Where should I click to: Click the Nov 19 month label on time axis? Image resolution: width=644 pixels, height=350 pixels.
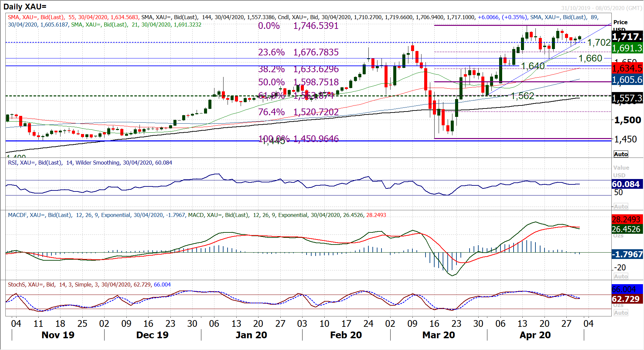pos(58,335)
